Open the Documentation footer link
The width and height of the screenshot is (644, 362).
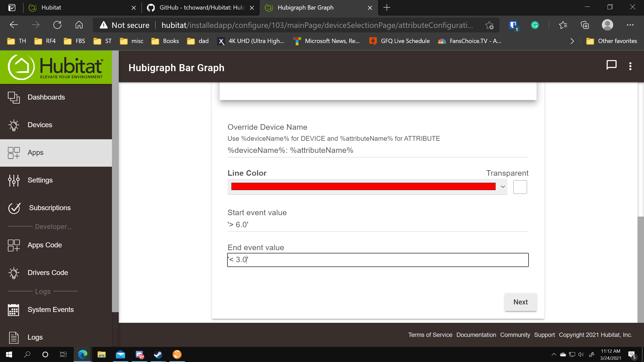(476, 335)
